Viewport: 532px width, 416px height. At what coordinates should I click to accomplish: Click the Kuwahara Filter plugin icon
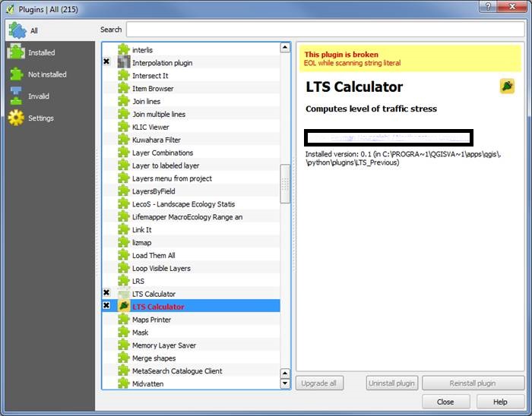point(123,140)
